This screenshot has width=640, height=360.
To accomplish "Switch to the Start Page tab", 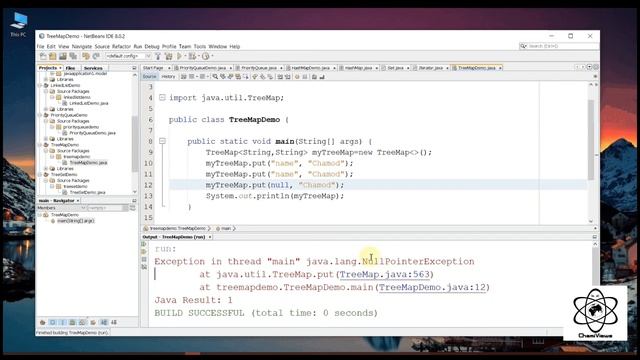I will pyautogui.click(x=153, y=68).
